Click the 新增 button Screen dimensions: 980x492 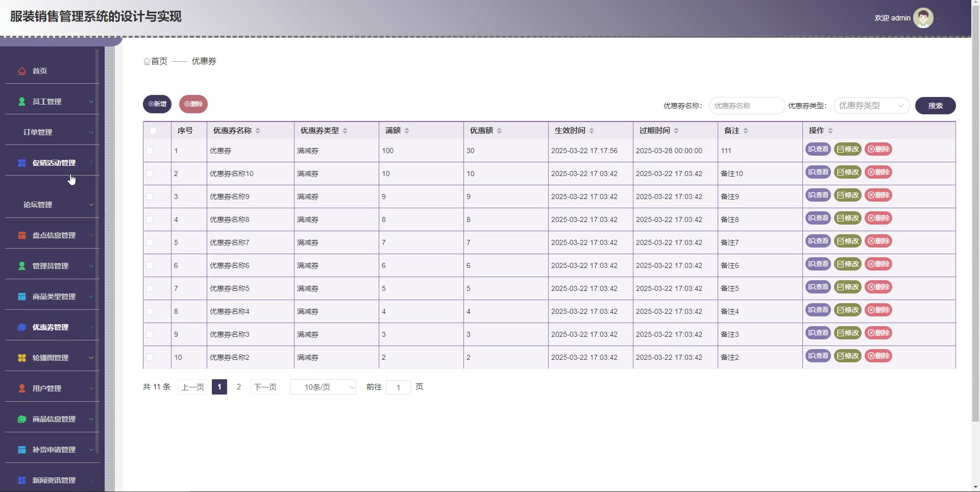tap(157, 104)
